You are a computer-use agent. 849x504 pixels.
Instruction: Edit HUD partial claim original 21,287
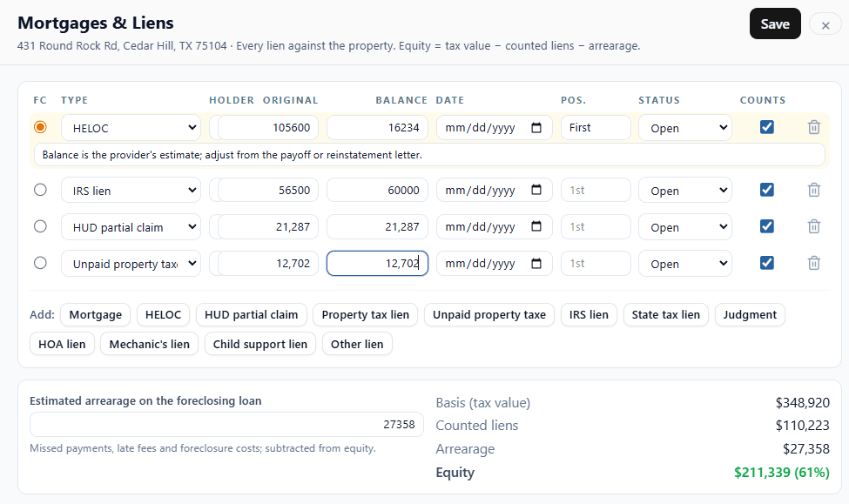[268, 227]
